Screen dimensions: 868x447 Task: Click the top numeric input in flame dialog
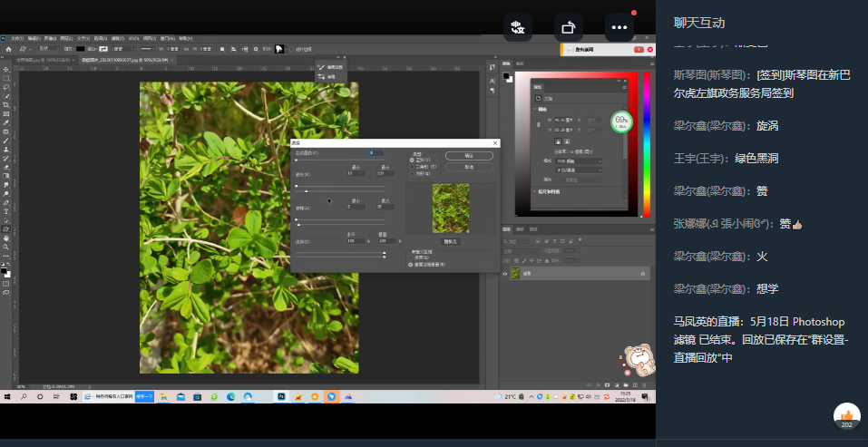pos(376,152)
